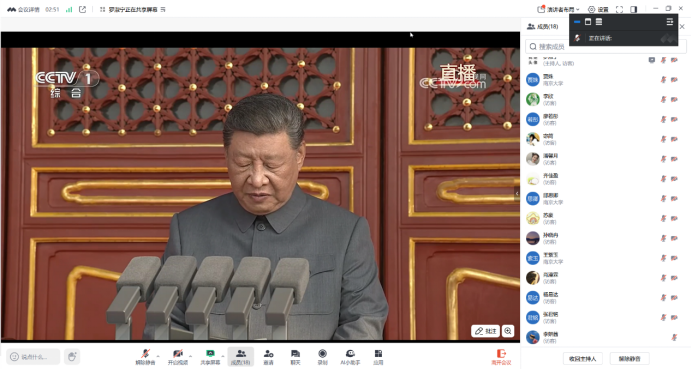Open the AI小助手 assistant
Image resolution: width=693 pixels, height=370 pixels.
pos(350,356)
